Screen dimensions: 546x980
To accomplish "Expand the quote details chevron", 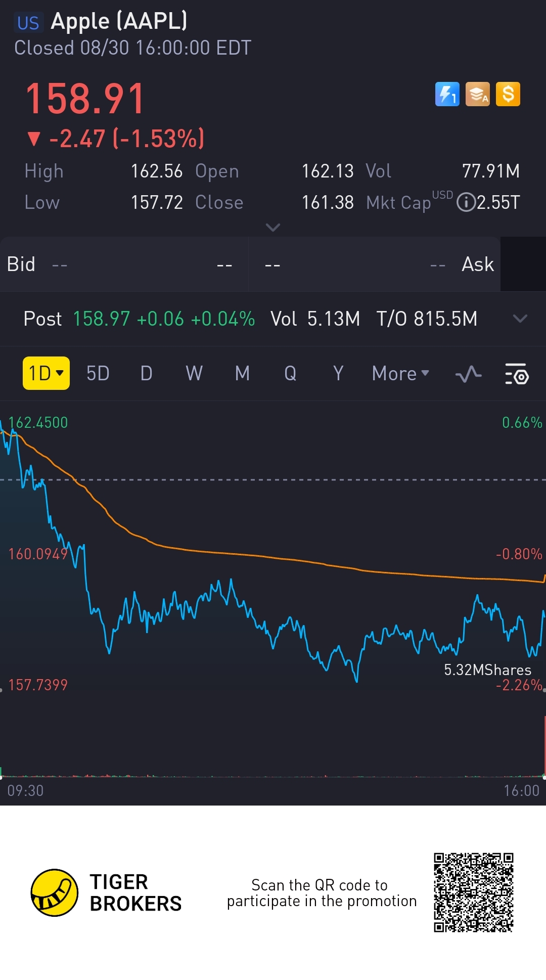I will tap(273, 228).
